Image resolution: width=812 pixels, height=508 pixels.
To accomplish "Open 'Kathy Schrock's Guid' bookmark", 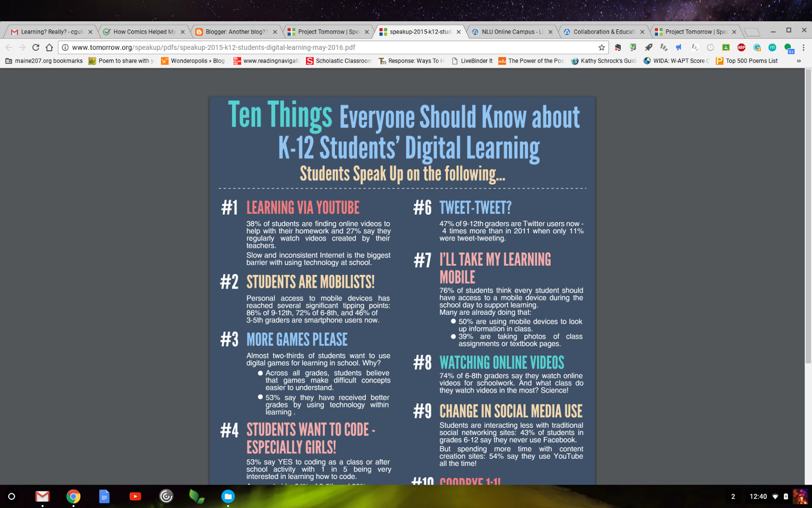I will point(603,61).
